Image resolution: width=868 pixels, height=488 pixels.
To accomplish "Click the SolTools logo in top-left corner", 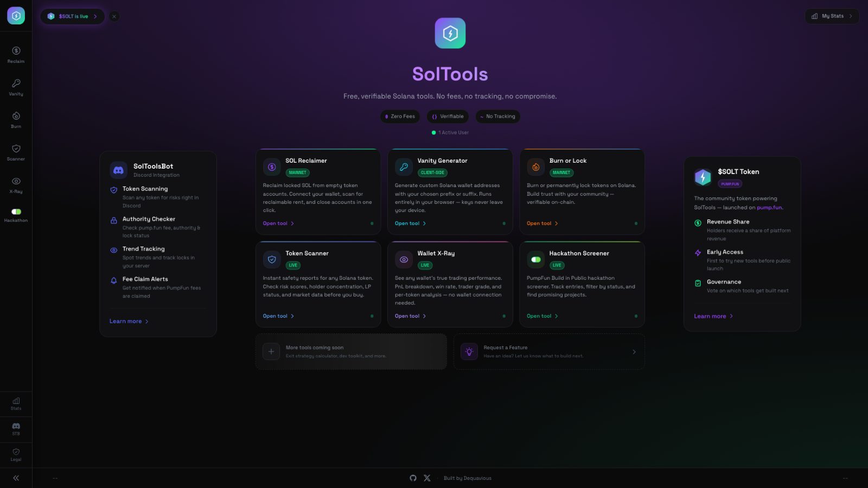I will 16,16.
